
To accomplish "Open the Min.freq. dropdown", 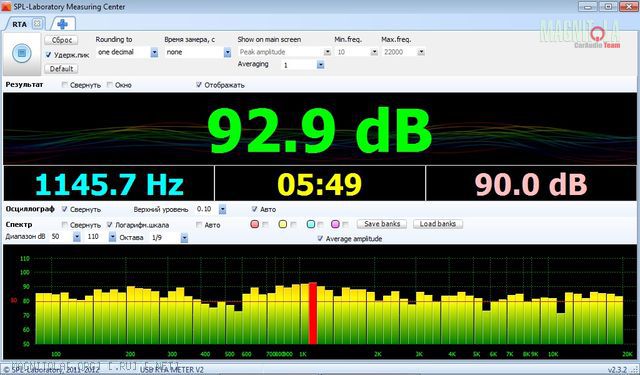I will click(374, 52).
